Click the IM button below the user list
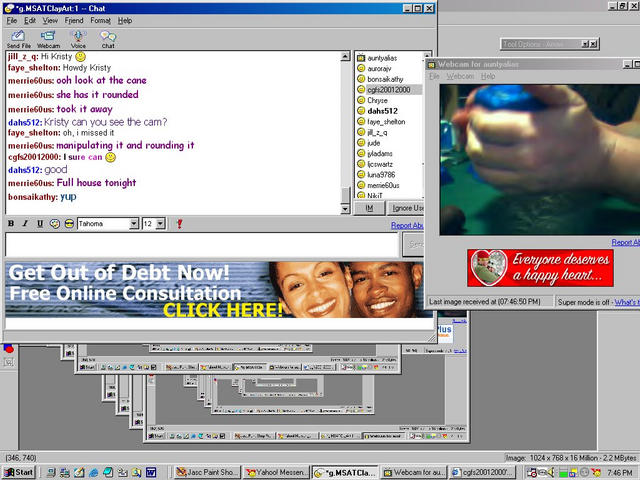Viewport: 640px width, 480px height. click(x=369, y=208)
